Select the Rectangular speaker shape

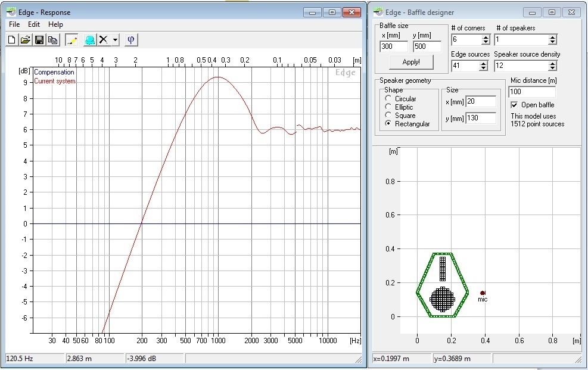click(x=388, y=123)
